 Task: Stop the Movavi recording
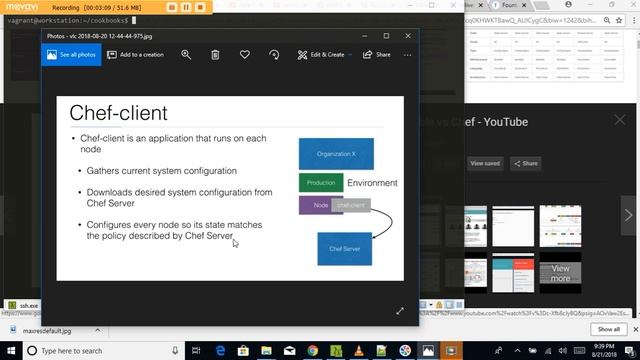[x=200, y=7]
